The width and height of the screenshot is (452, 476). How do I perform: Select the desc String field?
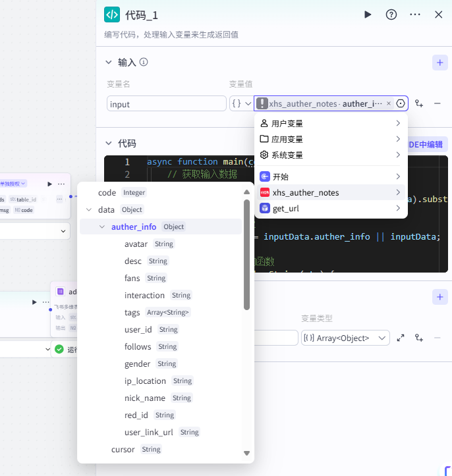point(160,261)
